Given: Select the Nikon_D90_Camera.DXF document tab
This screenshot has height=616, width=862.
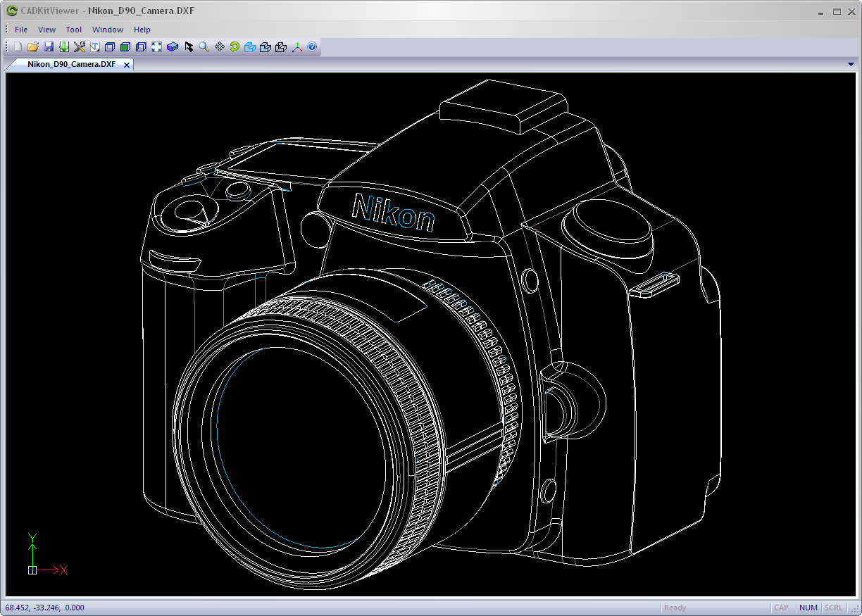Looking at the screenshot, I should [x=69, y=64].
